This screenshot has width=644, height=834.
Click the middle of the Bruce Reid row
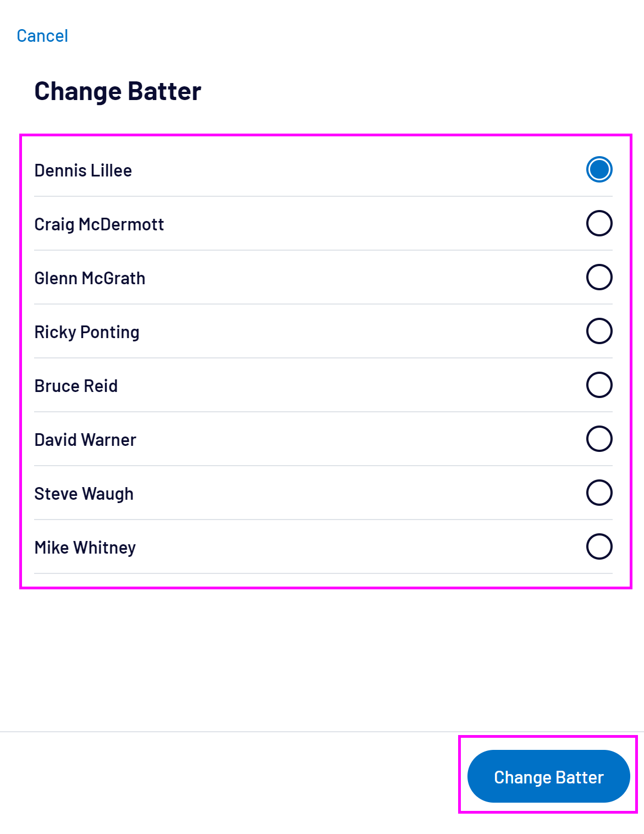click(x=323, y=385)
